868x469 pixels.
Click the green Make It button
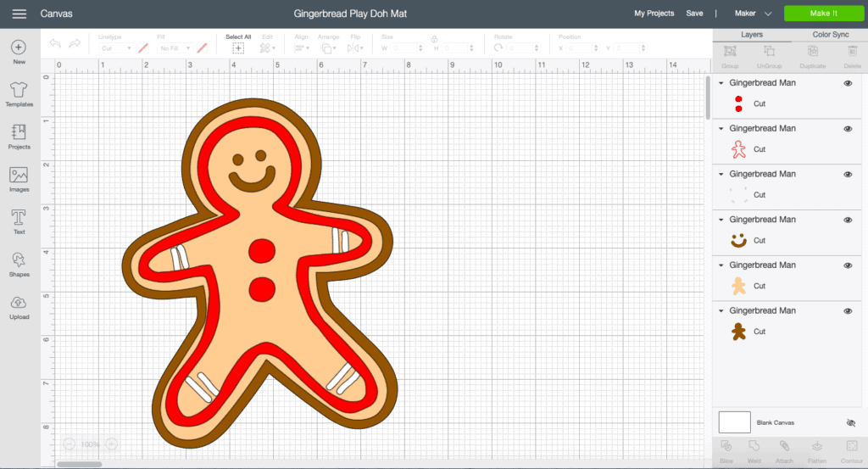pyautogui.click(x=823, y=14)
